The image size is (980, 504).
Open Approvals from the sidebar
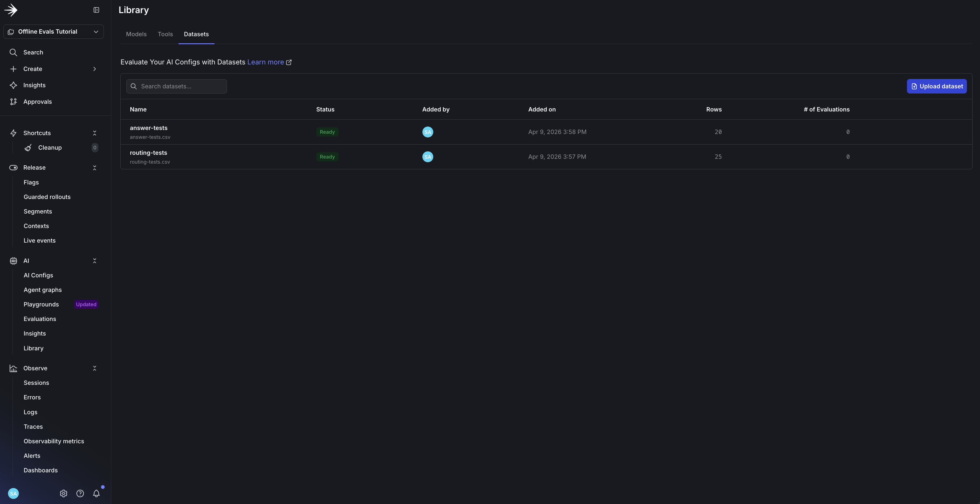coord(37,101)
